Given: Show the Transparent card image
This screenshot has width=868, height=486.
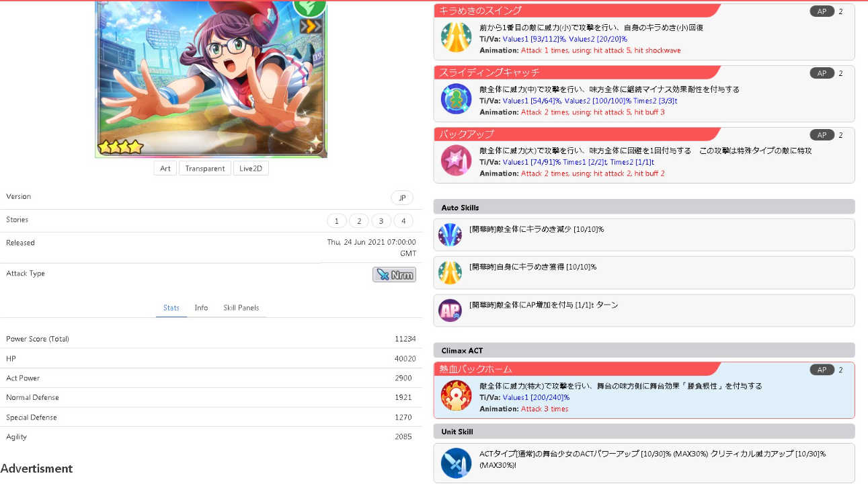Looking at the screenshot, I should [x=205, y=169].
